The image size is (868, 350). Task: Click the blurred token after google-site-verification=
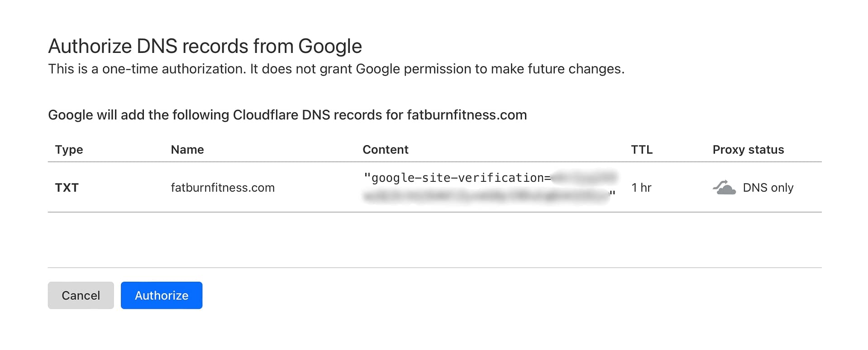(584, 177)
